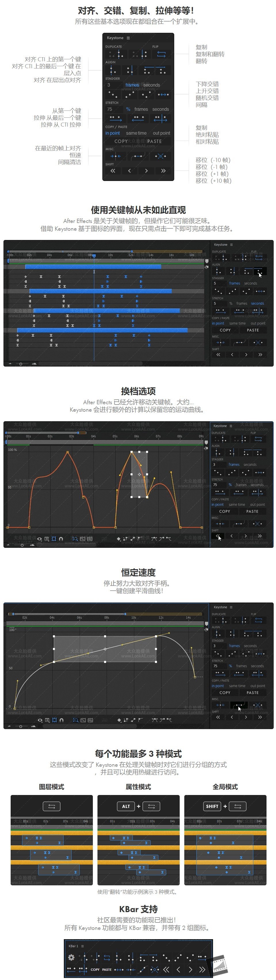Click clean interval icon in top panel Misc

[160, 156]
